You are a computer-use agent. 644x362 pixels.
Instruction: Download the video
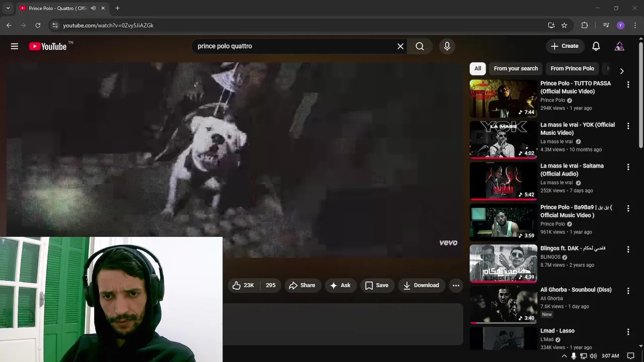(x=422, y=285)
